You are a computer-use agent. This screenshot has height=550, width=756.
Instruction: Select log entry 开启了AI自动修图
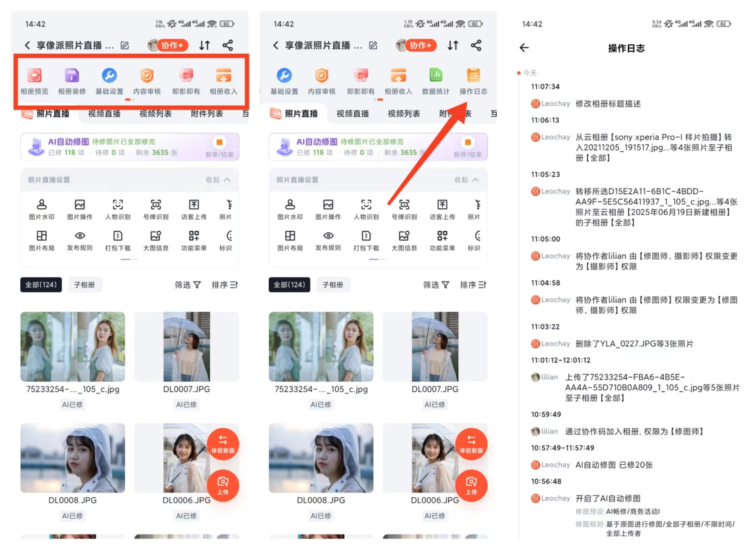tap(608, 498)
